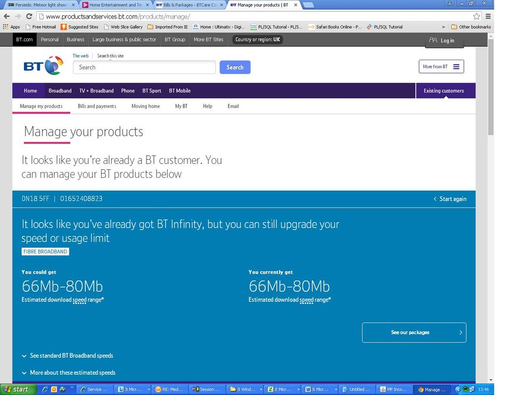Open the Free Hotmail bookmark
532x395 pixels.
pos(40,27)
